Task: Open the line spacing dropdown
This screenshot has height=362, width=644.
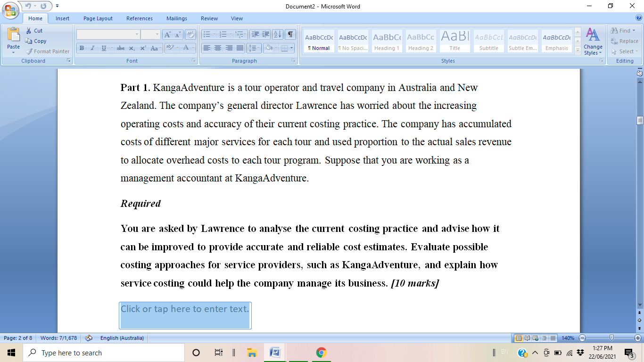Action: coord(253,48)
